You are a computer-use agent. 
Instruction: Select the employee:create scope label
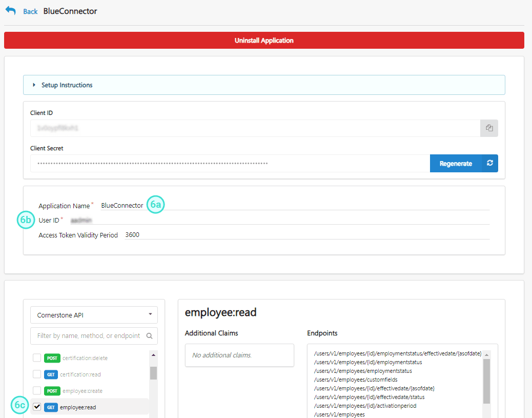(83, 391)
